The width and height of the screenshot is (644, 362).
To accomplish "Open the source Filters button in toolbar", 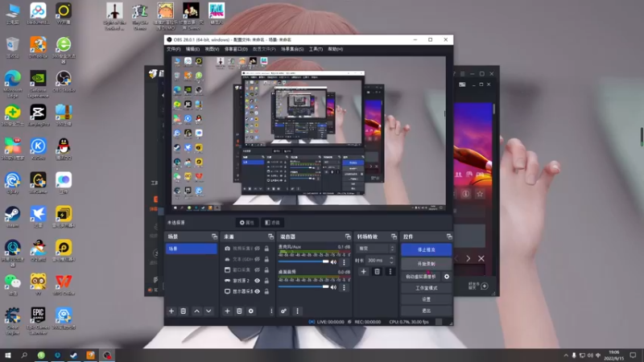I will [272, 223].
